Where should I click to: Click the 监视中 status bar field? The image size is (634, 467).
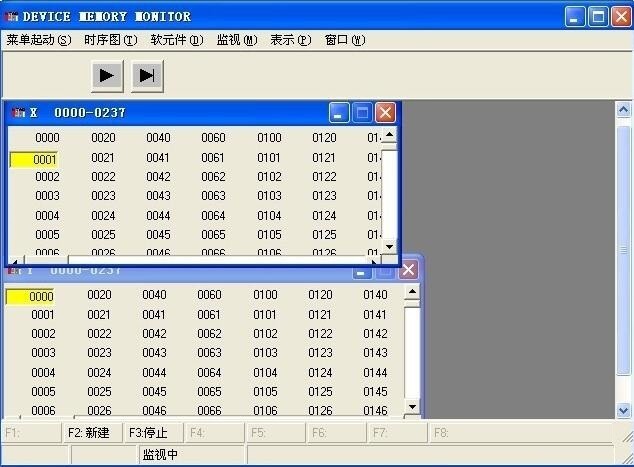[x=192, y=454]
